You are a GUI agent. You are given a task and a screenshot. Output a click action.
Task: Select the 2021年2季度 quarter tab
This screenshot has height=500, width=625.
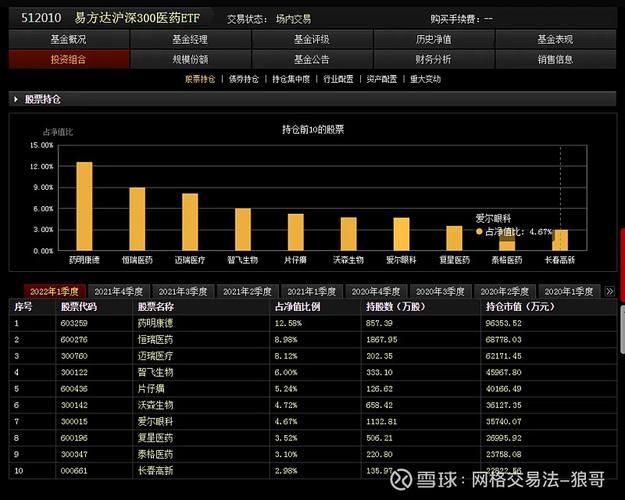point(247,291)
